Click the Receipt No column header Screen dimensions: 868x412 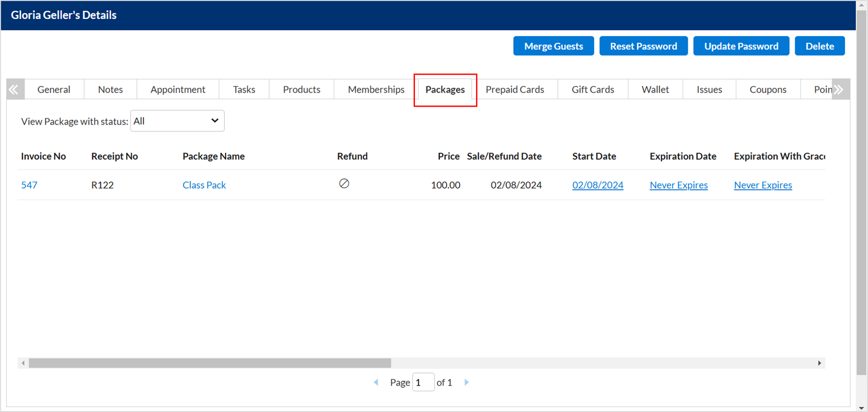coord(115,156)
